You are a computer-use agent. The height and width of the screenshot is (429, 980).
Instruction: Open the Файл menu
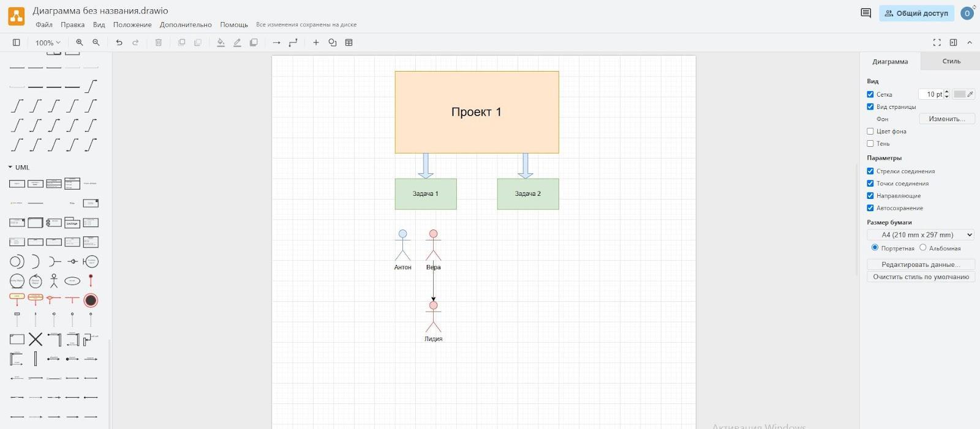[43, 24]
